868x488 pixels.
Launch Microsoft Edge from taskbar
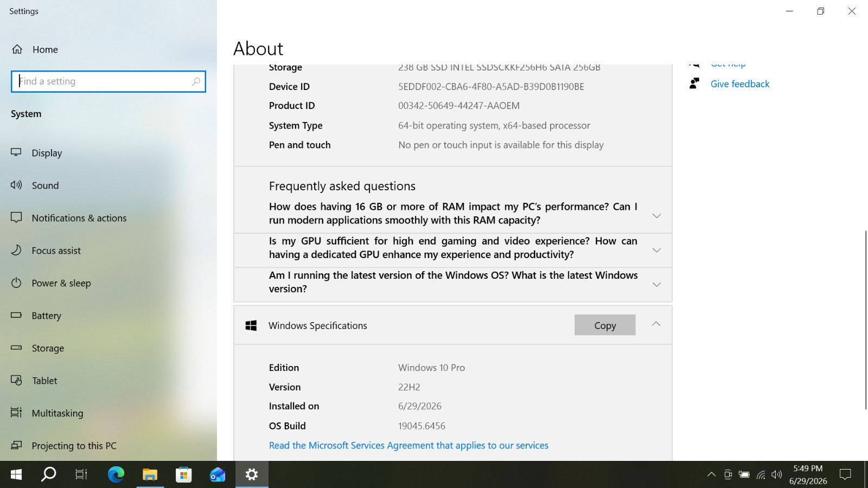(116, 474)
